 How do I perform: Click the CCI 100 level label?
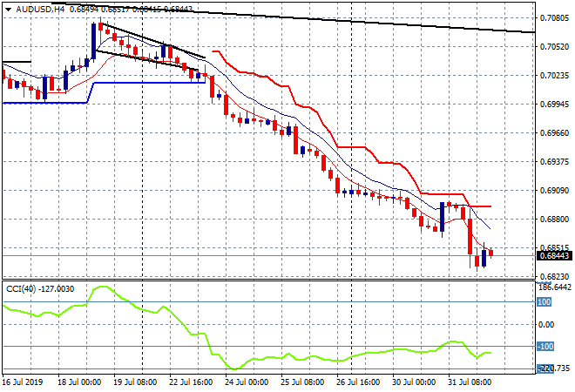[x=544, y=302]
